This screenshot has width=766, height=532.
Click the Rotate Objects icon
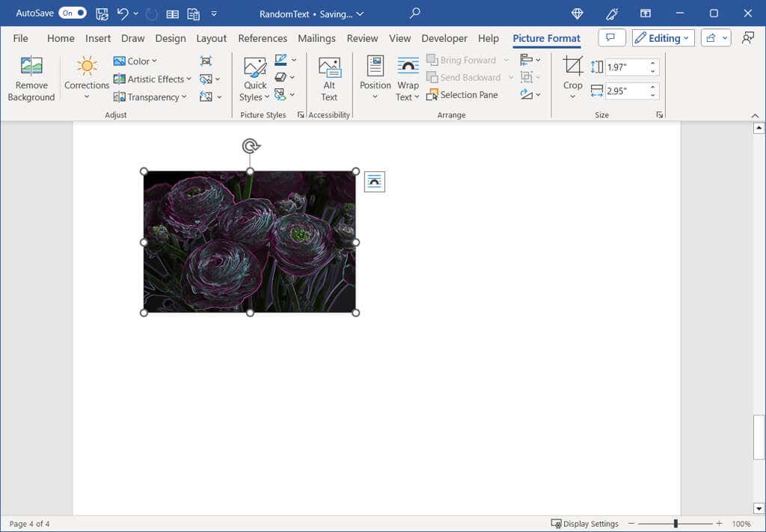(x=526, y=94)
